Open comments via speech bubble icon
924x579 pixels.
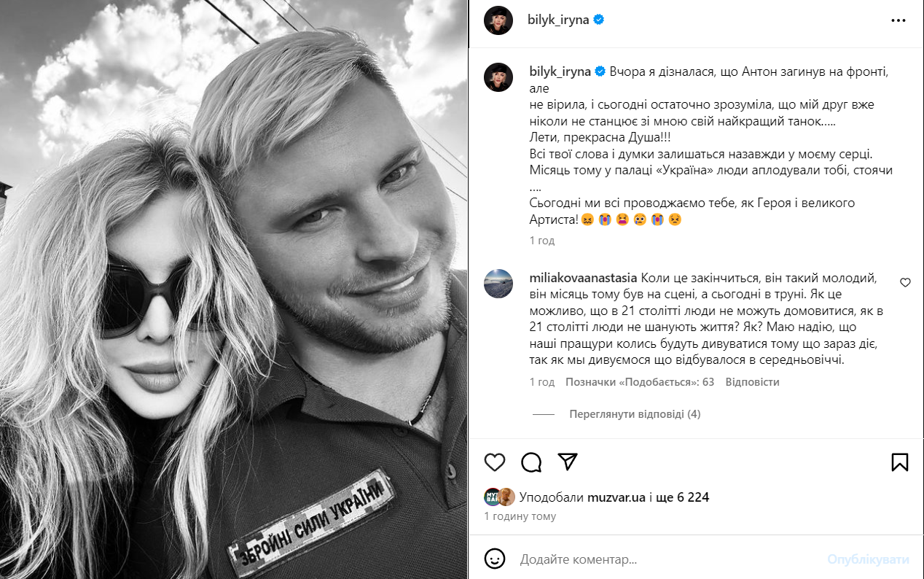[531, 462]
